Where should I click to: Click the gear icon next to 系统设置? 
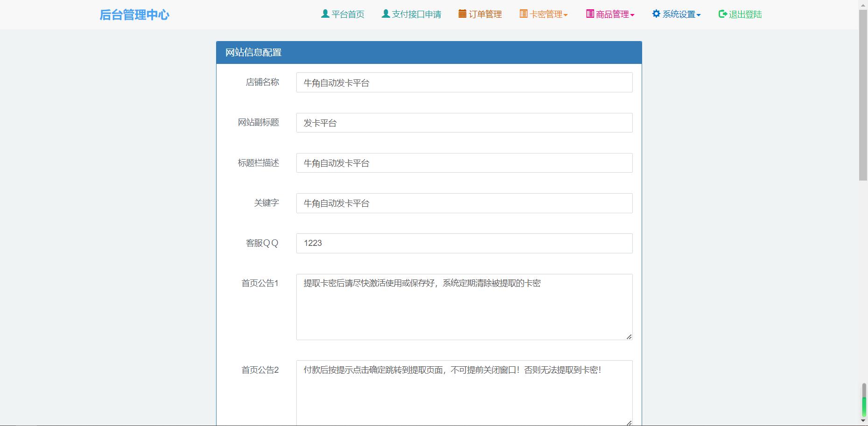pos(655,14)
